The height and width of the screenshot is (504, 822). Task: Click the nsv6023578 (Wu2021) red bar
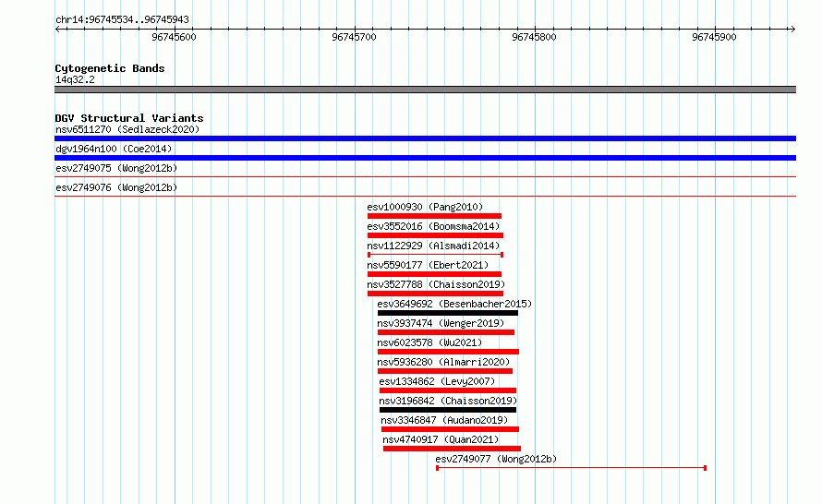pos(448,352)
